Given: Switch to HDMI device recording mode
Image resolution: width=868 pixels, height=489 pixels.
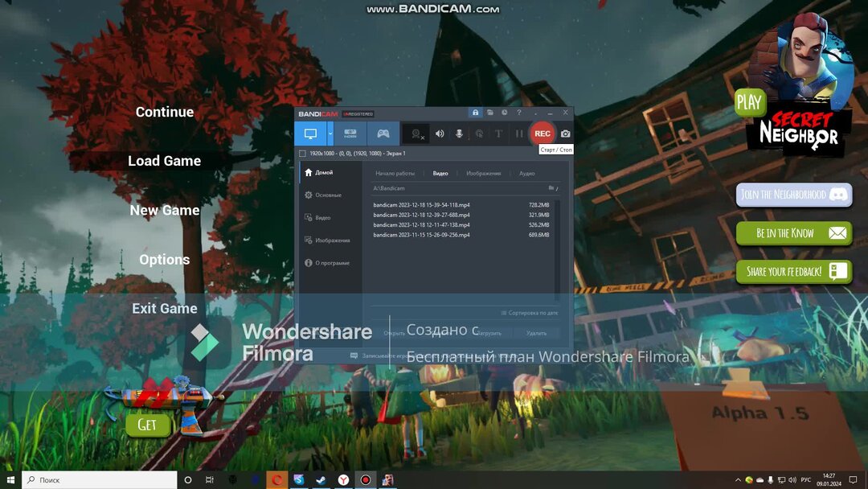Looking at the screenshot, I should [x=350, y=134].
